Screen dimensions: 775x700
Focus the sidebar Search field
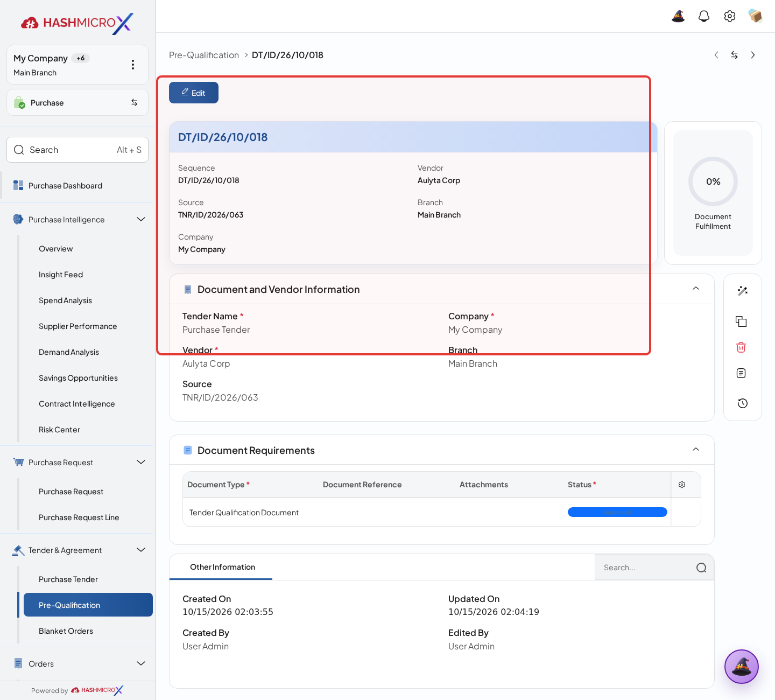[77, 150]
